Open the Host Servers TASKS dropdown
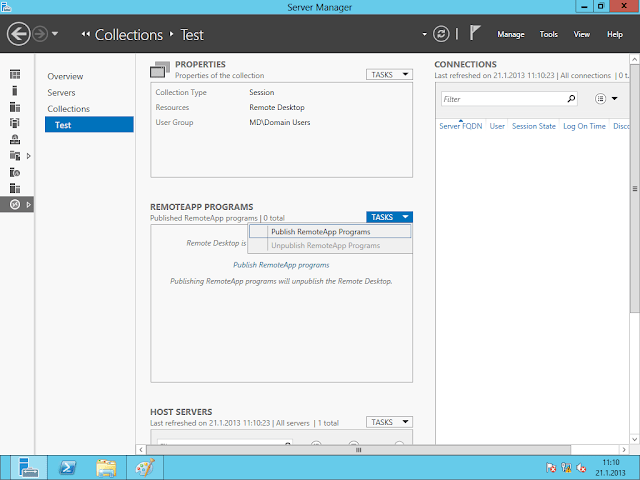Screen dimensions: 640x480 389,422
